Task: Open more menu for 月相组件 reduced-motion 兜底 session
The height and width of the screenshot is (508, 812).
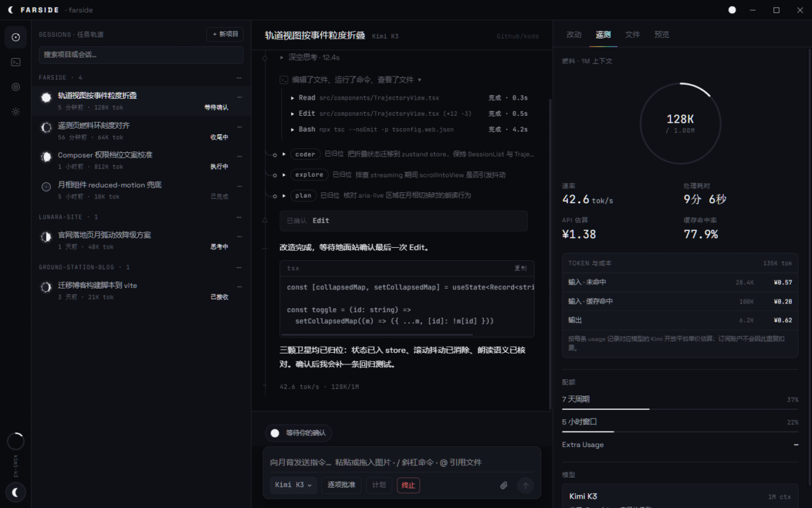Action: [239, 185]
